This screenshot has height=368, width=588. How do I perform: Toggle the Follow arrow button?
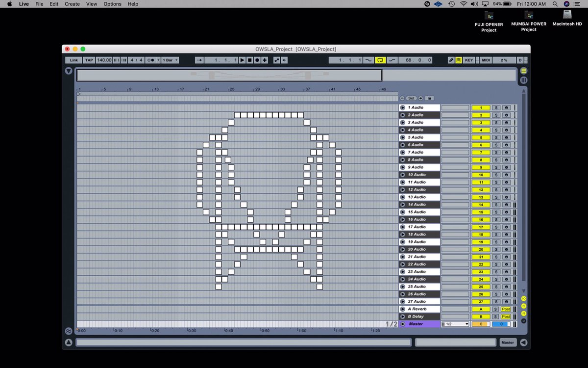coord(199,60)
